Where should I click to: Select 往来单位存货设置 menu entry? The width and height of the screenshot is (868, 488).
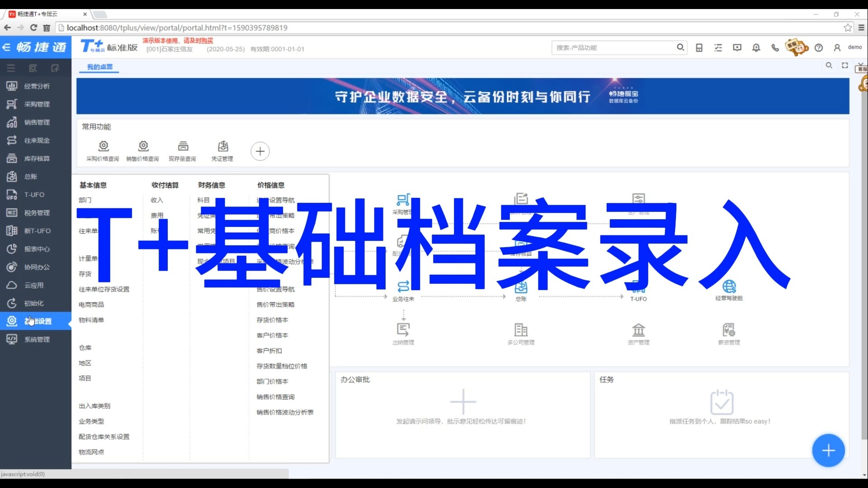(104, 289)
